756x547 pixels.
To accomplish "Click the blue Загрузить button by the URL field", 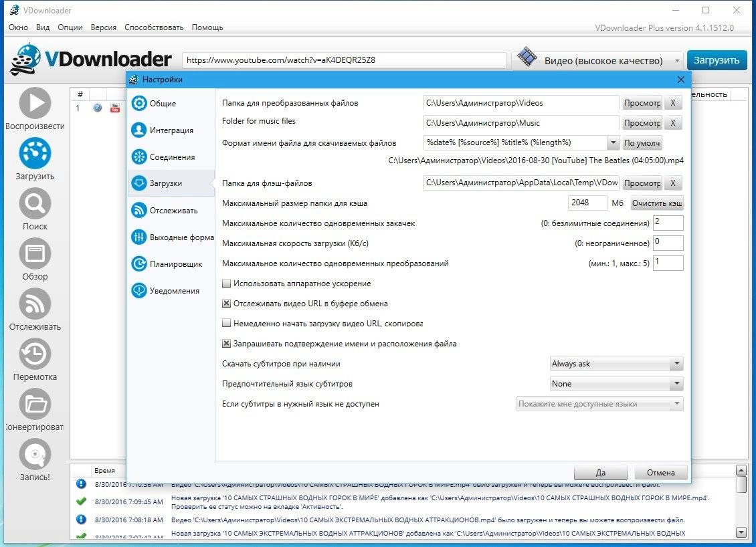I will (x=717, y=60).
